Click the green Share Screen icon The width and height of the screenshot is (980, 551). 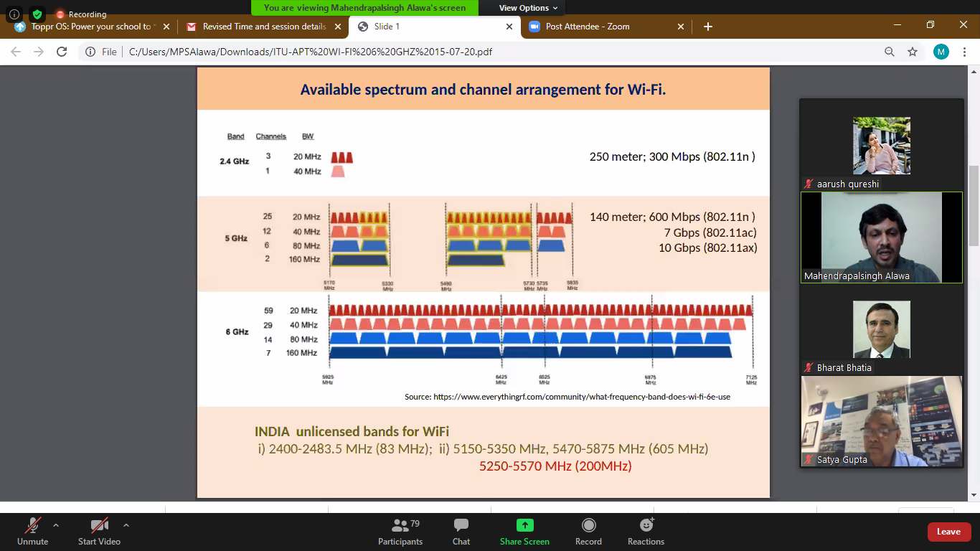click(524, 526)
